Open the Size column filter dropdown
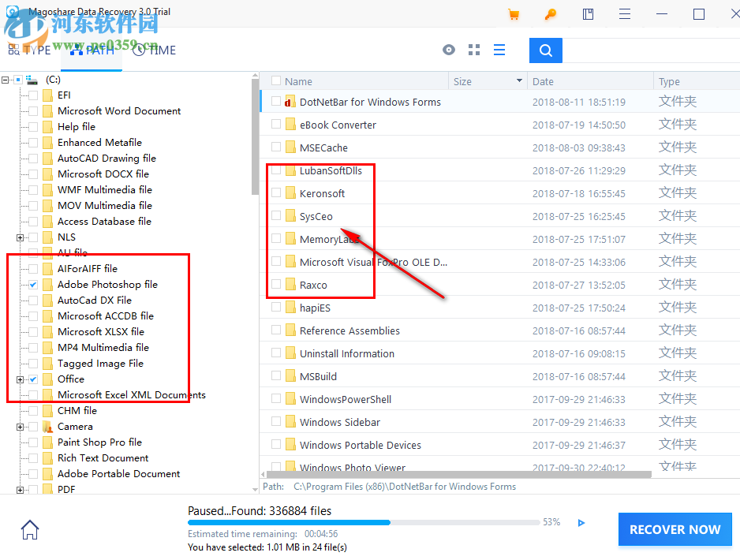The height and width of the screenshot is (560, 740). [519, 81]
